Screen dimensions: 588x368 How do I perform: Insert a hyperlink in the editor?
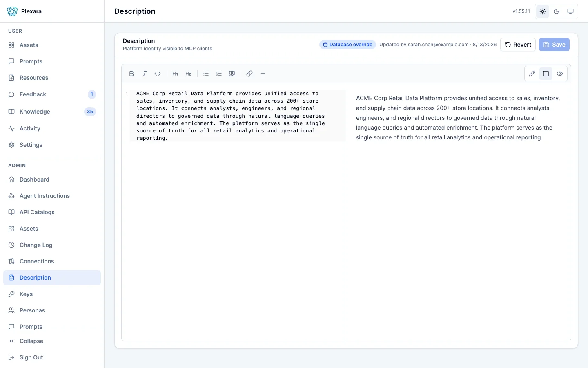pos(249,74)
